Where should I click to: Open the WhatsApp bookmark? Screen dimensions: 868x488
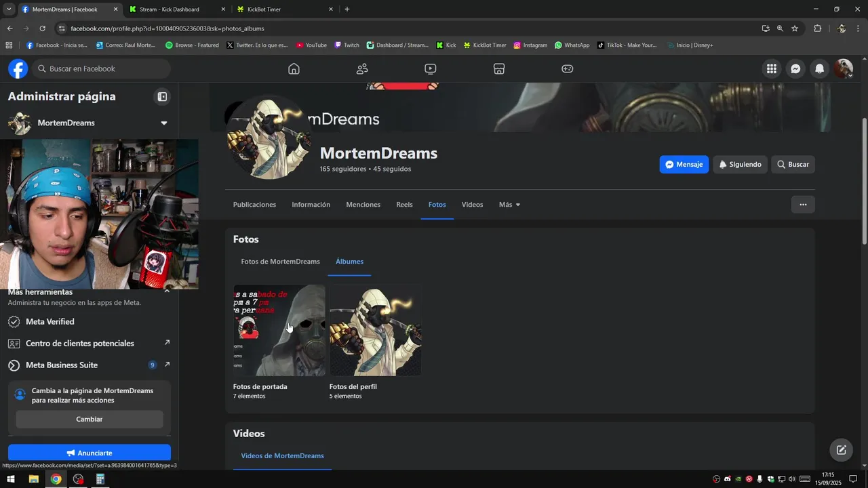click(572, 45)
